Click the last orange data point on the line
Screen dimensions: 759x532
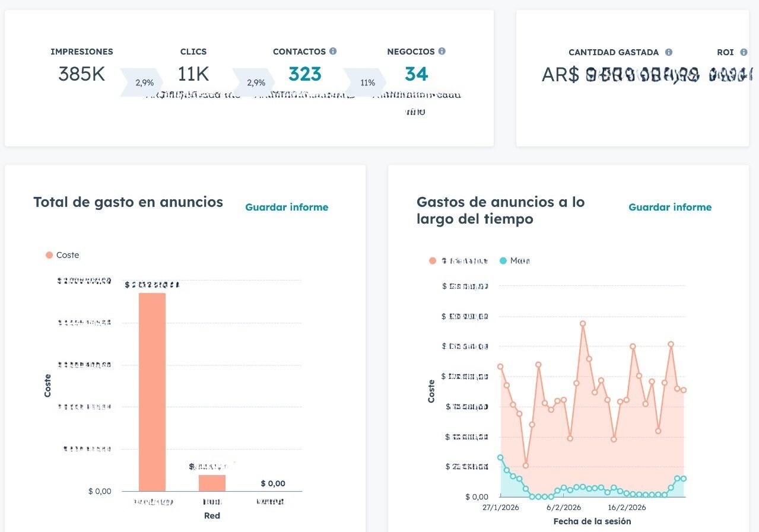click(x=684, y=390)
